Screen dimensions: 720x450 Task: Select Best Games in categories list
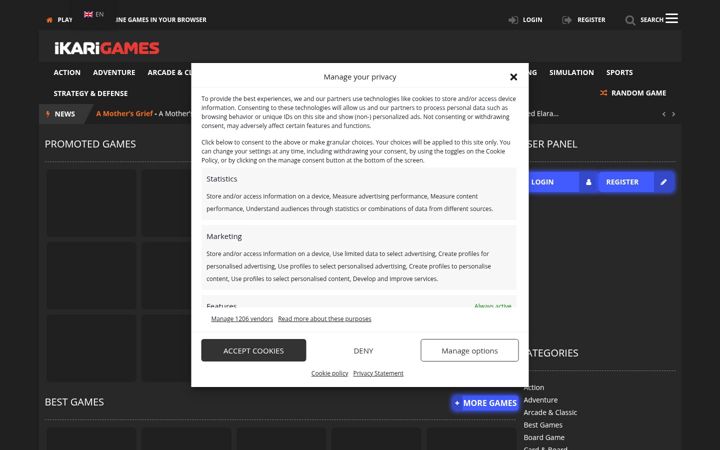pos(543,425)
